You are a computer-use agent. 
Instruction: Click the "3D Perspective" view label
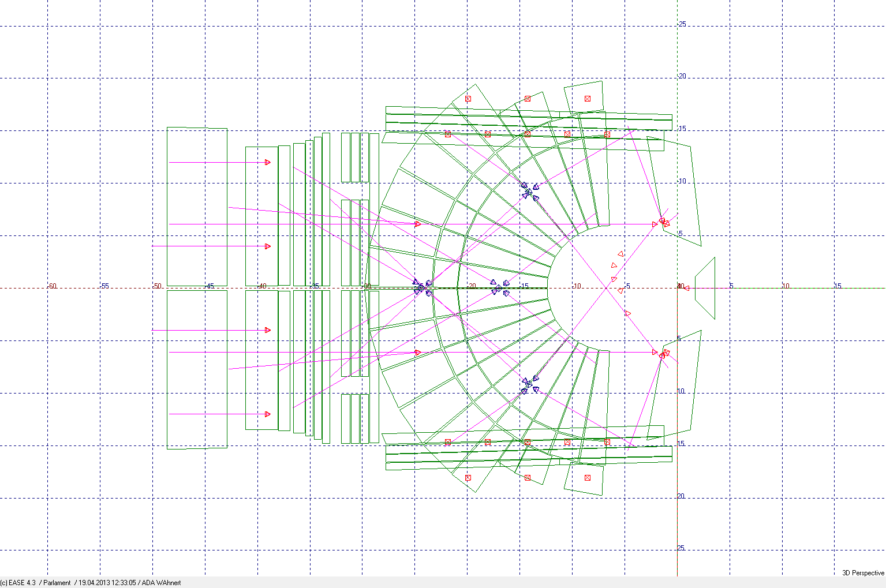click(863, 573)
